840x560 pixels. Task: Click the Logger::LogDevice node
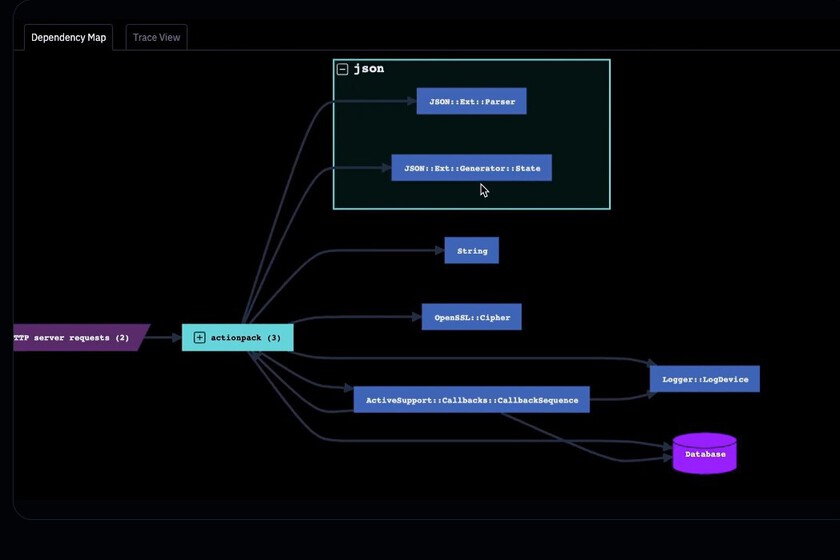[x=704, y=379]
